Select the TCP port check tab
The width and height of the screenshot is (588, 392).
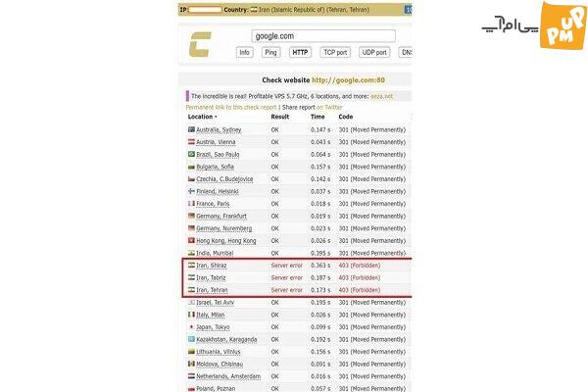(x=335, y=53)
